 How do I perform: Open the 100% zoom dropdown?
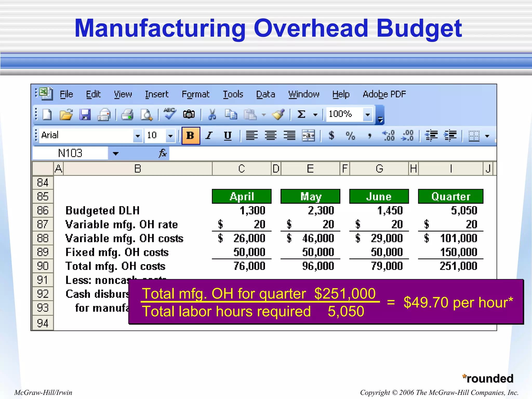point(368,115)
